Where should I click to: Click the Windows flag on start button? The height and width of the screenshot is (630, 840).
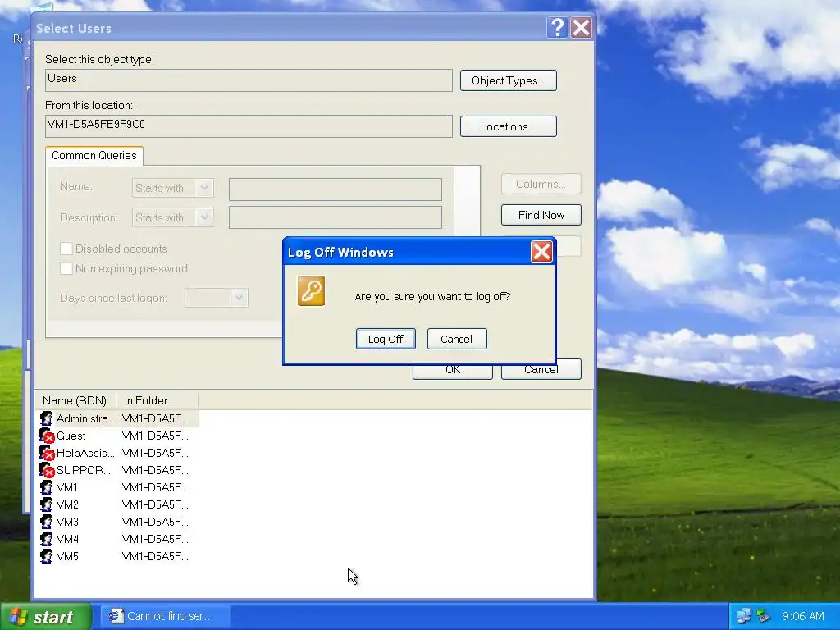click(18, 617)
